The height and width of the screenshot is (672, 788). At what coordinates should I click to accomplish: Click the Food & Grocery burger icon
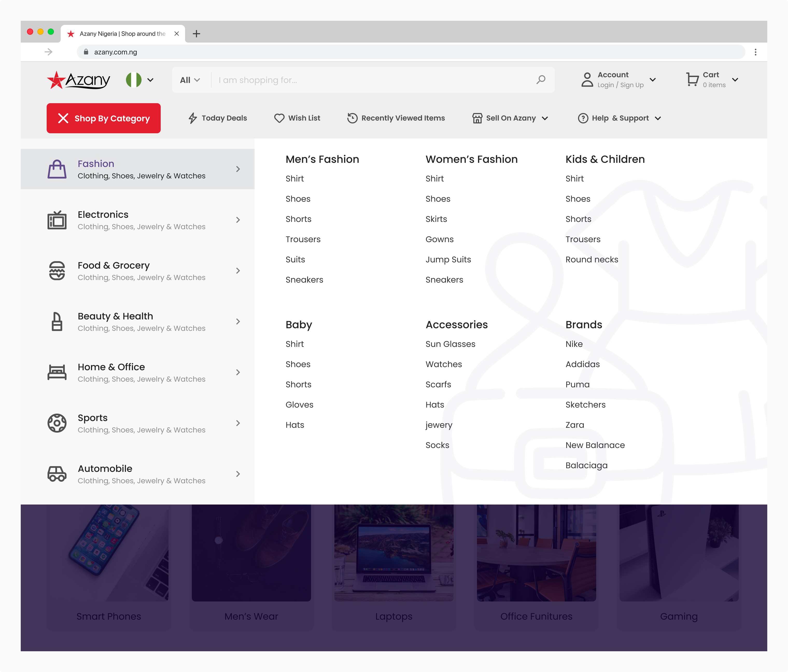[x=57, y=271]
